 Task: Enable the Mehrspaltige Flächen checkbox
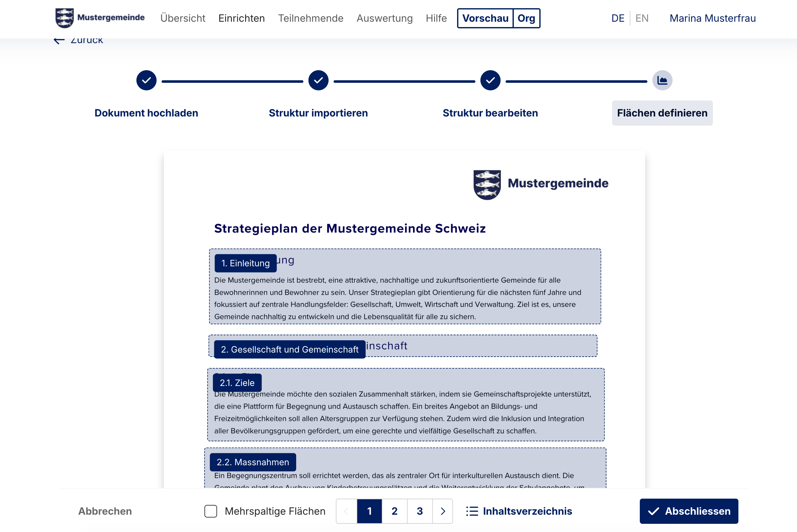[x=210, y=511]
